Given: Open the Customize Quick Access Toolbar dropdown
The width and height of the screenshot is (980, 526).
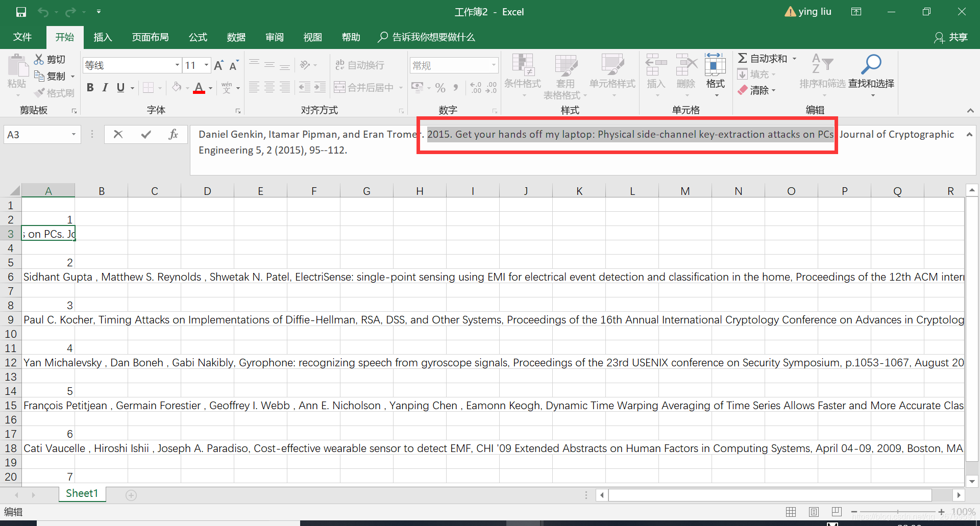Looking at the screenshot, I should [x=99, y=12].
